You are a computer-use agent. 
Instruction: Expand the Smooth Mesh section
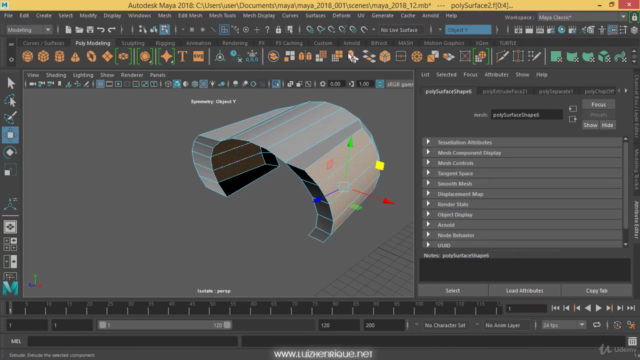pyautogui.click(x=522, y=184)
